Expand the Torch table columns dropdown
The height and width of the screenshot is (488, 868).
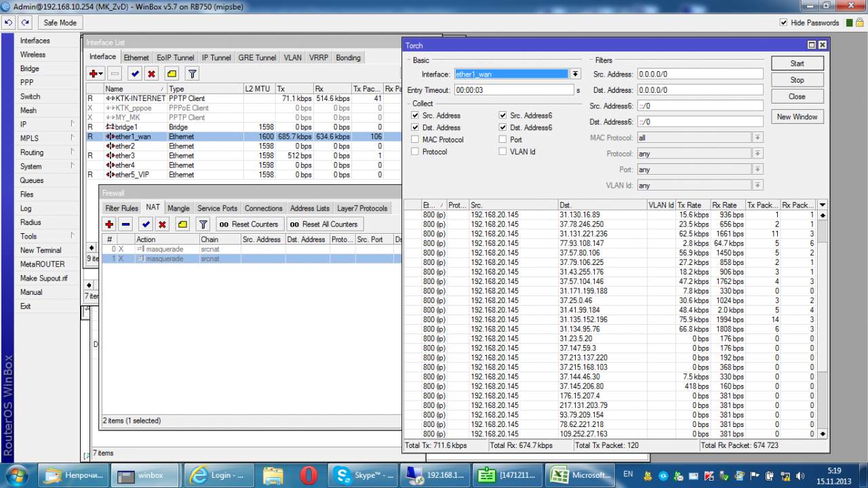[823, 205]
